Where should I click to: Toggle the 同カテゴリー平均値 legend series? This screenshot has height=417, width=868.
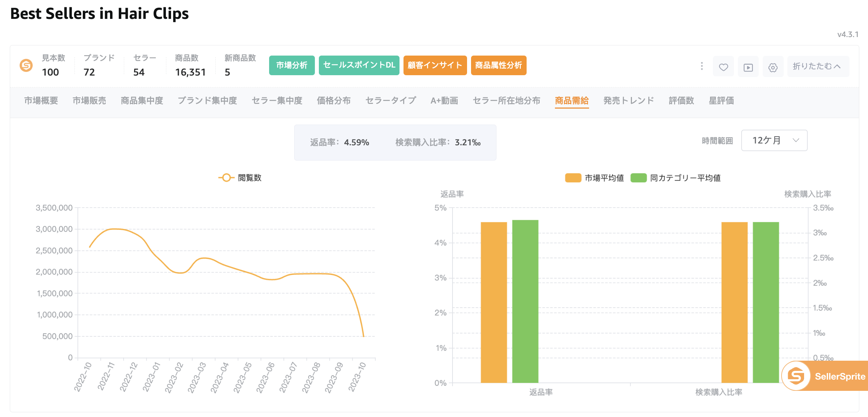(x=676, y=178)
